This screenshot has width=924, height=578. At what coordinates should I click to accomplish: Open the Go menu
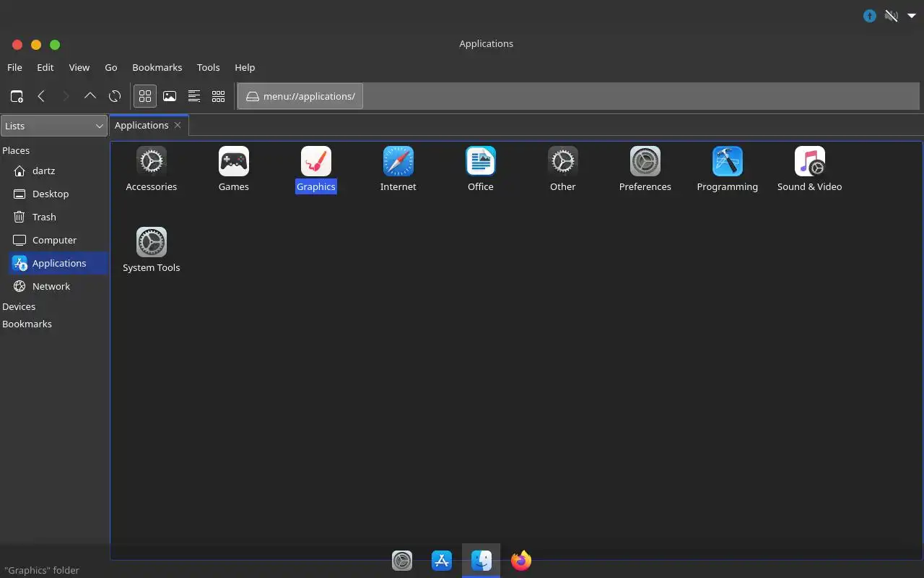pos(111,67)
